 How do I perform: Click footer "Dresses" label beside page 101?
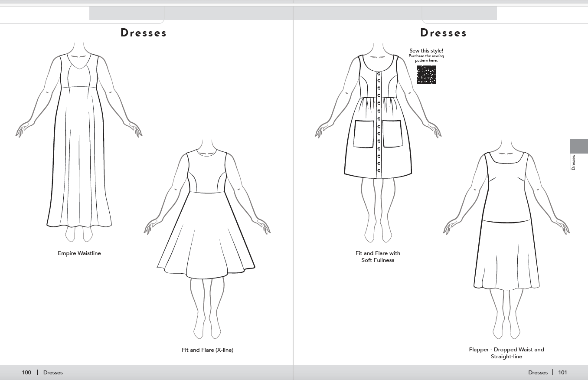pos(538,373)
